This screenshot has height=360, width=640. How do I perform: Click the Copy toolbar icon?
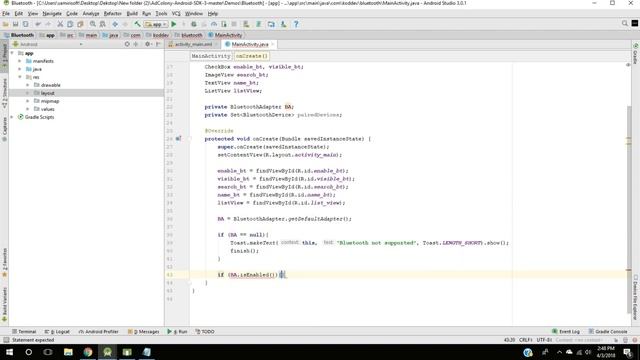pos(70,24)
